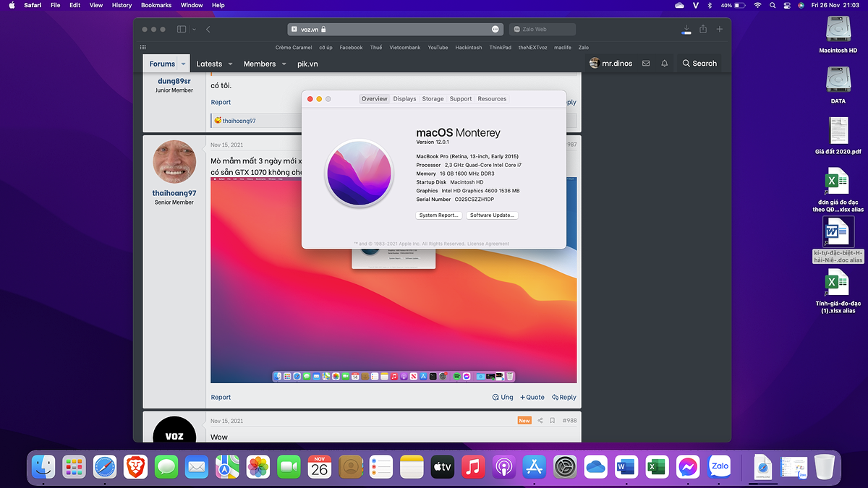Bookmark post #988 icon
Screen dimensions: 868x488
pyautogui.click(x=552, y=420)
